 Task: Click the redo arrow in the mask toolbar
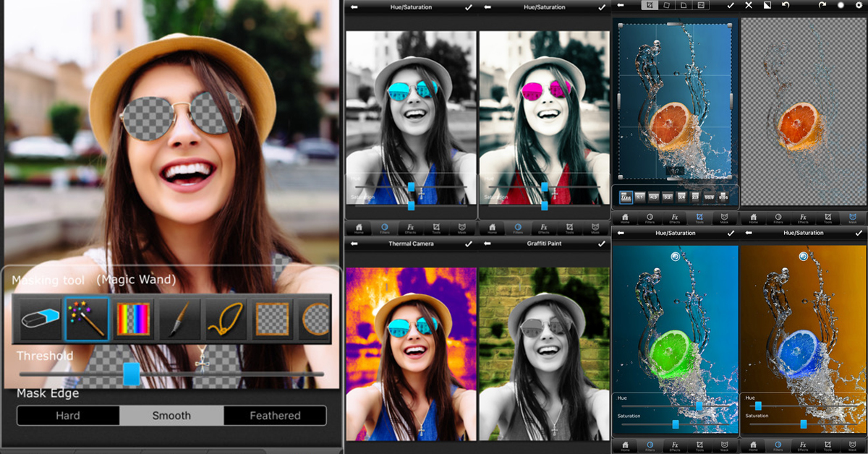tap(822, 5)
